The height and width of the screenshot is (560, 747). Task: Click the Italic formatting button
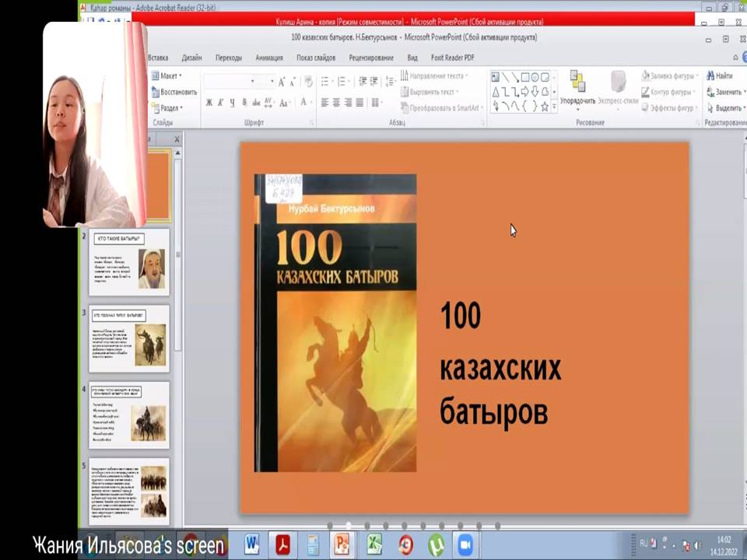(x=220, y=103)
